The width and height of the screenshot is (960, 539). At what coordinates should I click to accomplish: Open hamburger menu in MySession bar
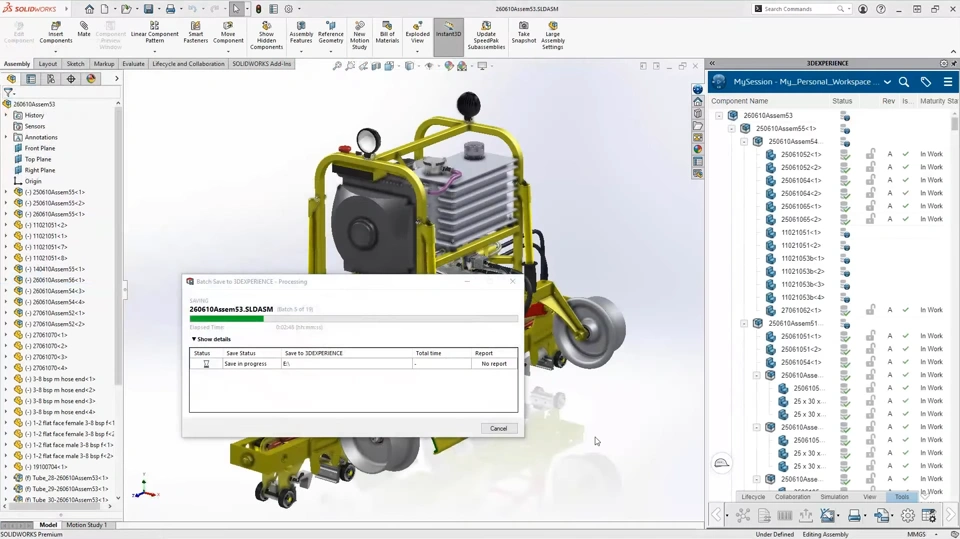click(x=948, y=81)
